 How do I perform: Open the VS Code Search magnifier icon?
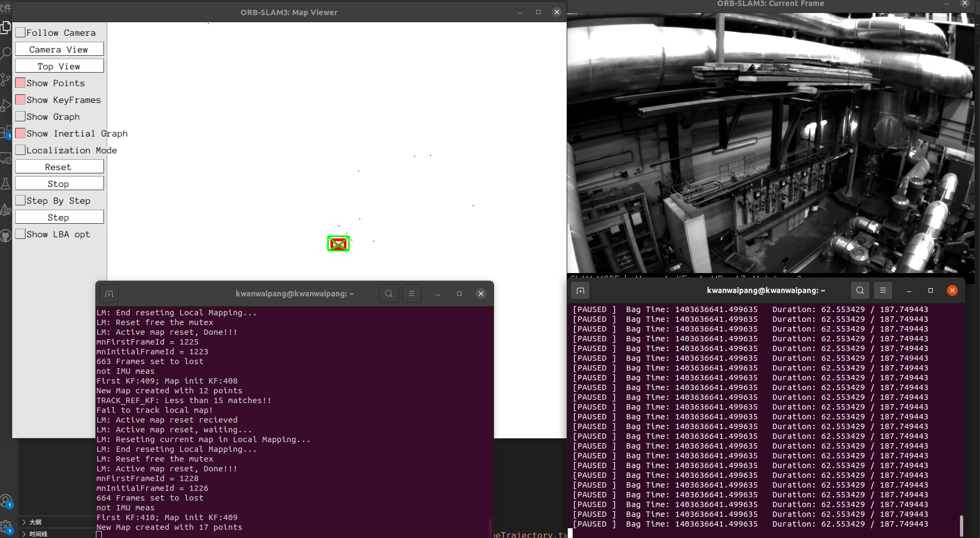5,53
